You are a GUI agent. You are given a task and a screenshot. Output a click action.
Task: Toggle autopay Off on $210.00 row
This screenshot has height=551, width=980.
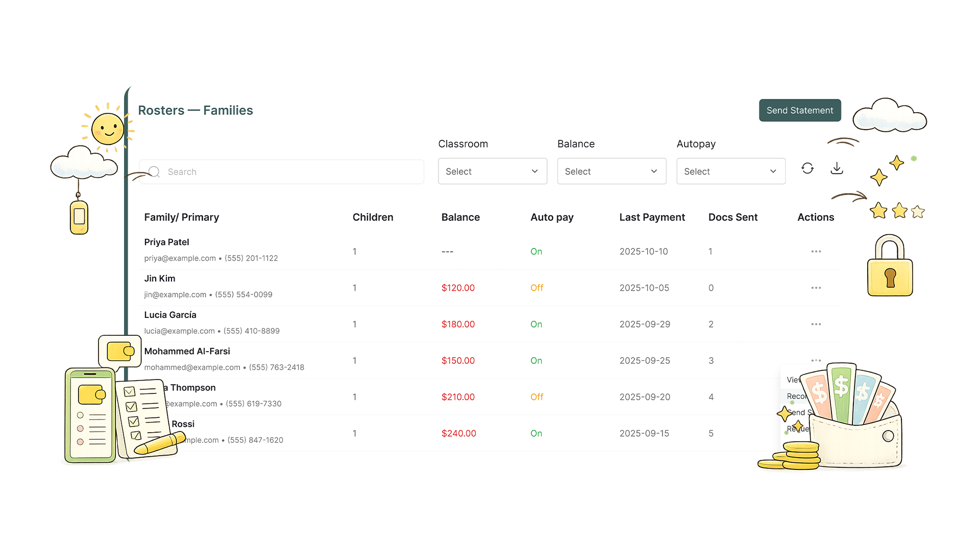[x=536, y=397]
